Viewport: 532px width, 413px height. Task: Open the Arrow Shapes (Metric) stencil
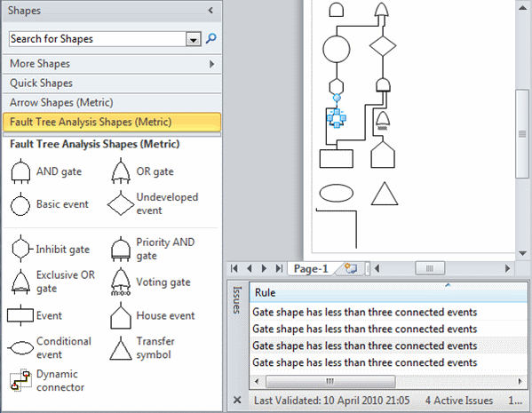click(x=112, y=102)
